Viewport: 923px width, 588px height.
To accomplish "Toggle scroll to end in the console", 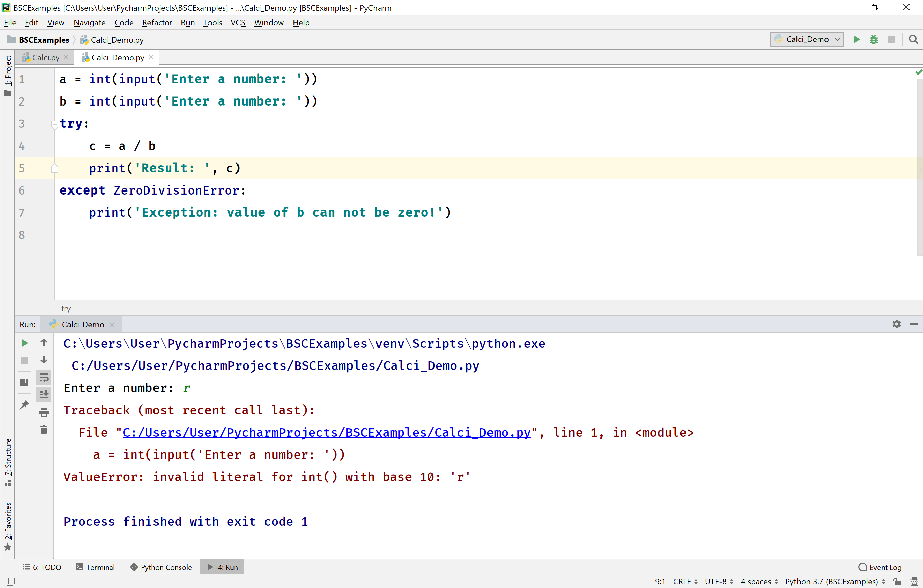I will 44,394.
